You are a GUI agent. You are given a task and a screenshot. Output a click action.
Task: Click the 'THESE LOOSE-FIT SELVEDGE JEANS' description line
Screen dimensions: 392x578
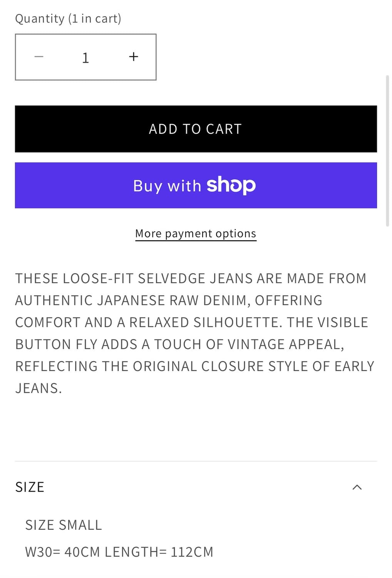point(191,278)
